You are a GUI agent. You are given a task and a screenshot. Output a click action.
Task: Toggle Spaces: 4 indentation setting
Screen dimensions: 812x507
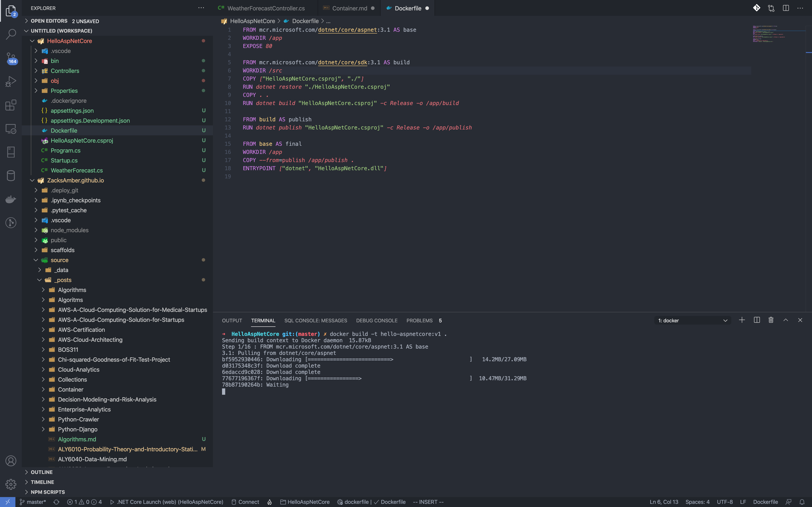pos(697,502)
